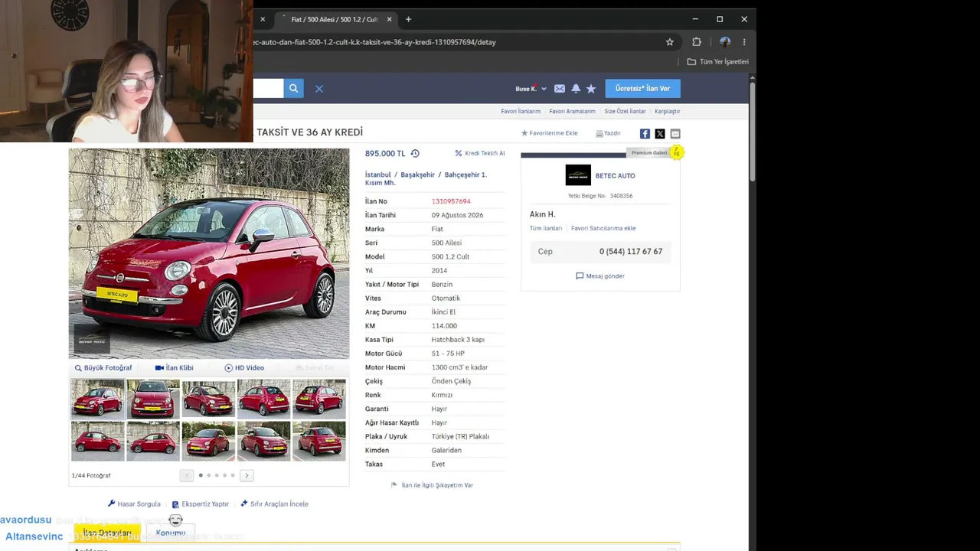Open Favori Aramalarım link
Image resolution: width=980 pixels, height=551 pixels.
click(572, 112)
